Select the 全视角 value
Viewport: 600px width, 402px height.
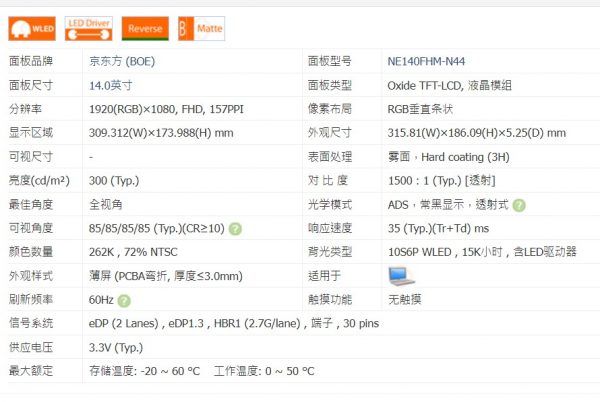coord(106,204)
